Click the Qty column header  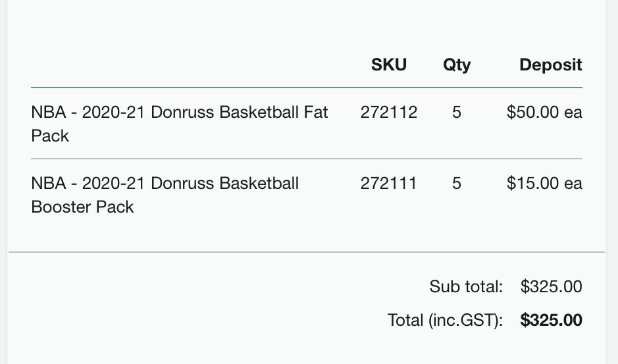(x=457, y=65)
